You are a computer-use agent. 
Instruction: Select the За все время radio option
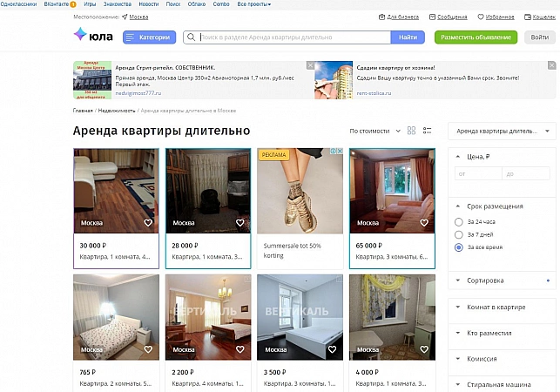tap(459, 247)
